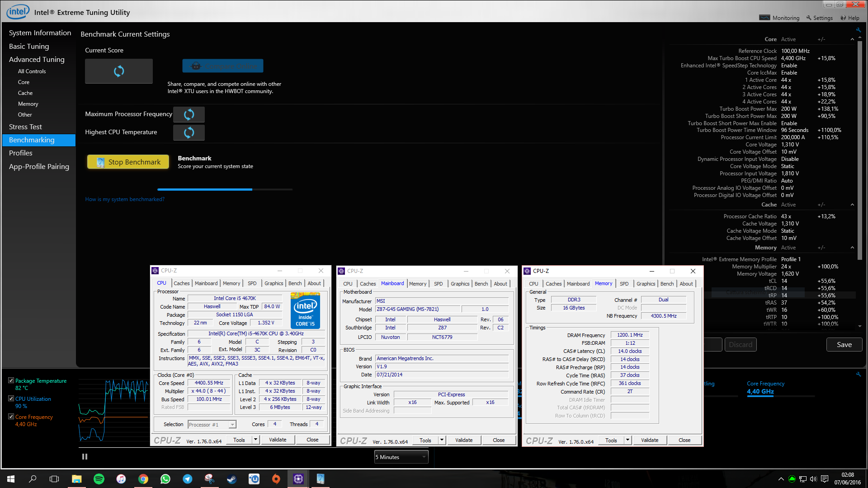Click the Memory Multiplier 24 x value
Screen dimensions: 868x488
click(x=786, y=267)
